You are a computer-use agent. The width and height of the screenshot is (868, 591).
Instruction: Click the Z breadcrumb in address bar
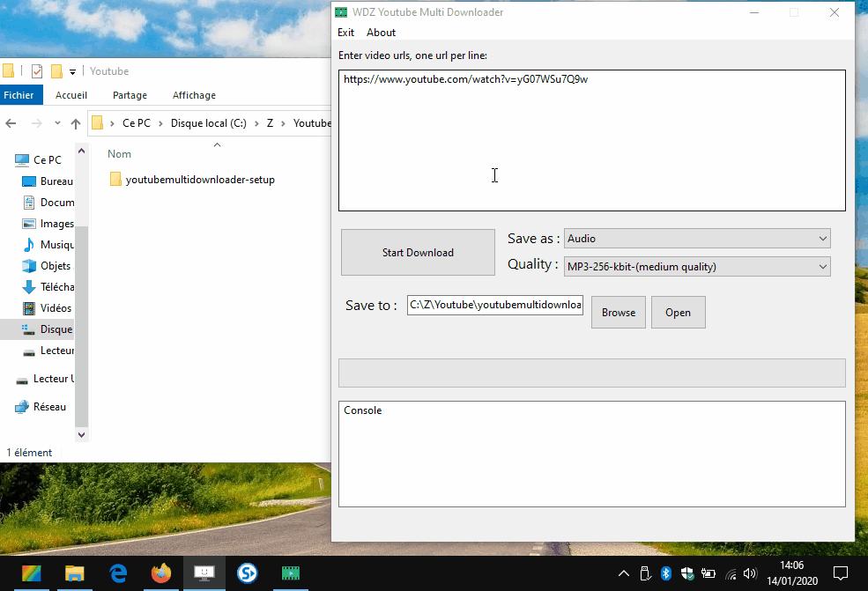click(271, 122)
